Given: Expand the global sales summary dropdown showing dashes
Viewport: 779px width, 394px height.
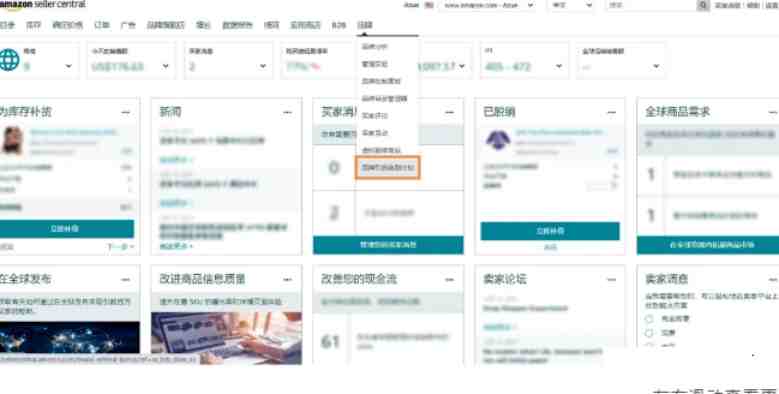Looking at the screenshot, I should 656,66.
